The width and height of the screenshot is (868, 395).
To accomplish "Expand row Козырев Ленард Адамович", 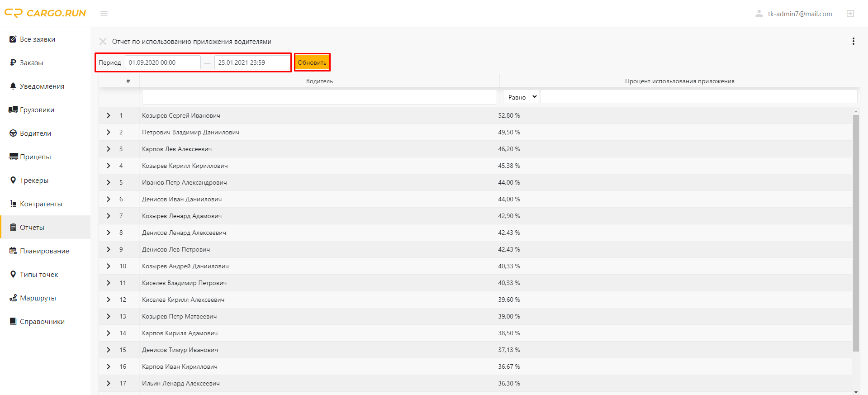I will [x=108, y=216].
